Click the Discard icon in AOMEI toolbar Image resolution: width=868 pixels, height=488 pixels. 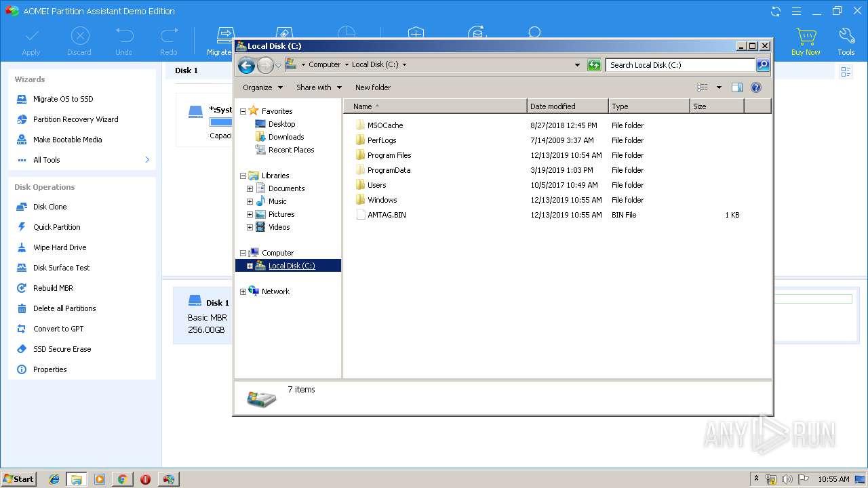click(80, 36)
